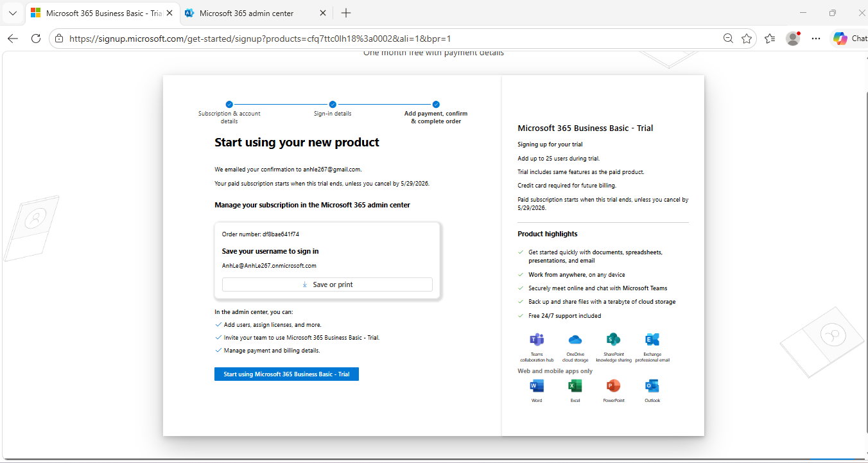Click 'Invite your team to use' line
Image resolution: width=868 pixels, height=463 pixels.
(x=302, y=338)
